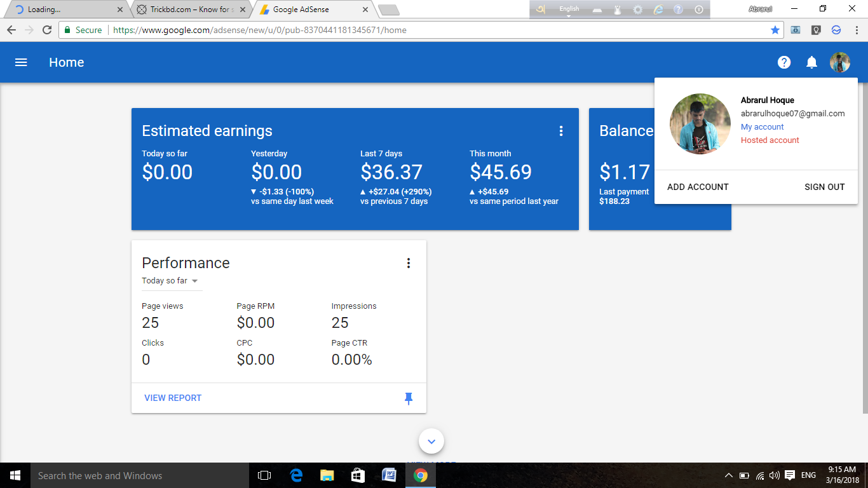
Task: Switch to the Trickbd.com tab
Action: (x=191, y=10)
